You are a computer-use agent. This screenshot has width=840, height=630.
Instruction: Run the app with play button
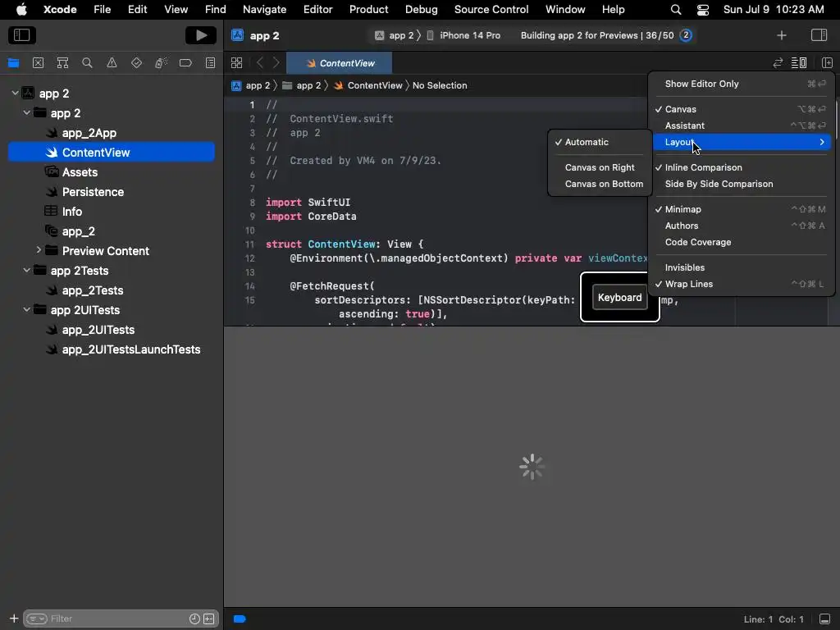pos(201,35)
